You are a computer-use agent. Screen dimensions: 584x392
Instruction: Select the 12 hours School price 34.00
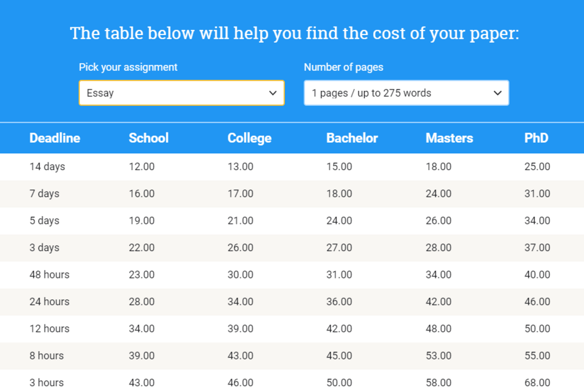[141, 328]
